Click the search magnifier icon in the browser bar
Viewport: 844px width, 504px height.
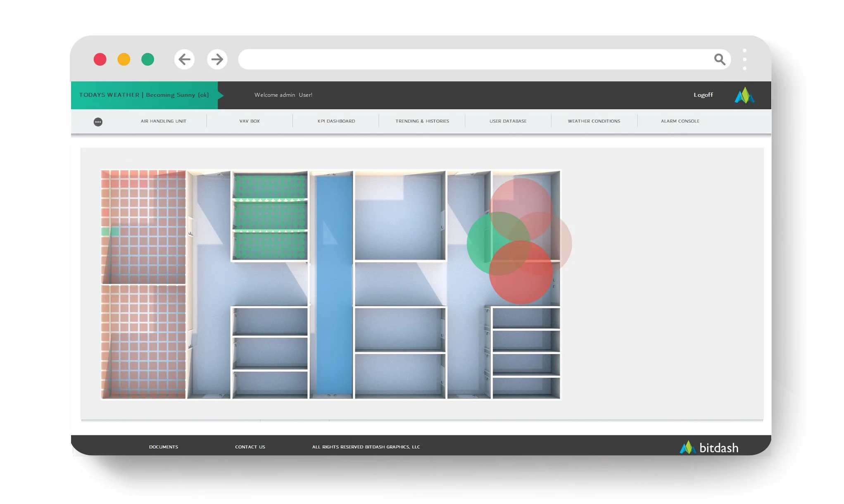tap(720, 59)
